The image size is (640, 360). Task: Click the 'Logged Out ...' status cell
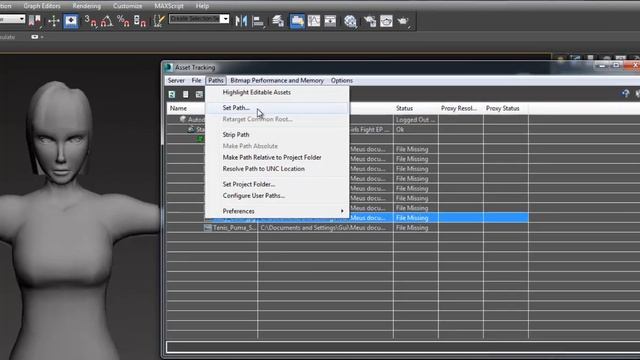[416, 120]
